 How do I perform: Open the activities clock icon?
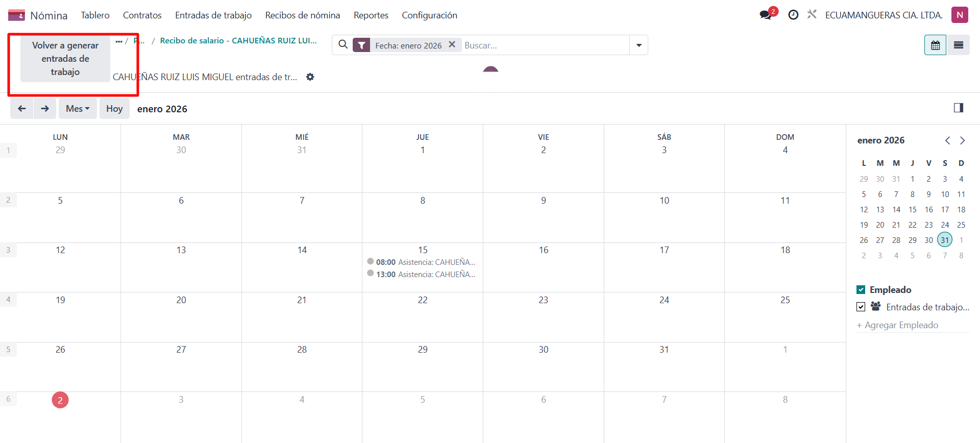click(793, 15)
